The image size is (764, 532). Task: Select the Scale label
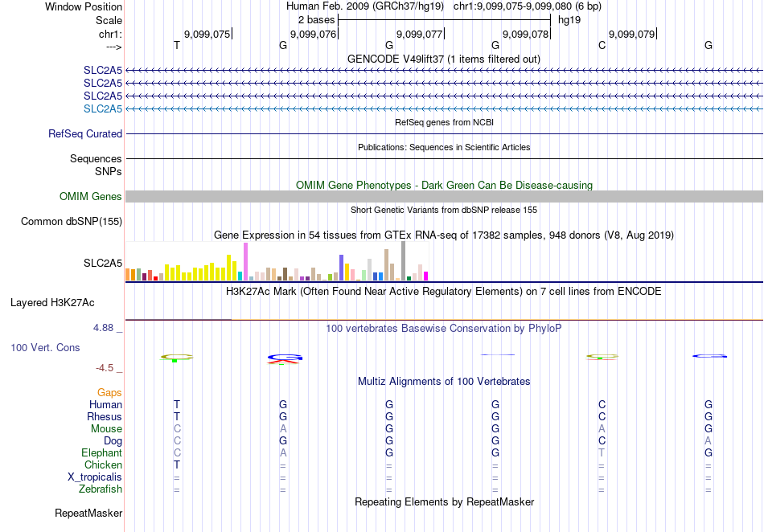109,20
